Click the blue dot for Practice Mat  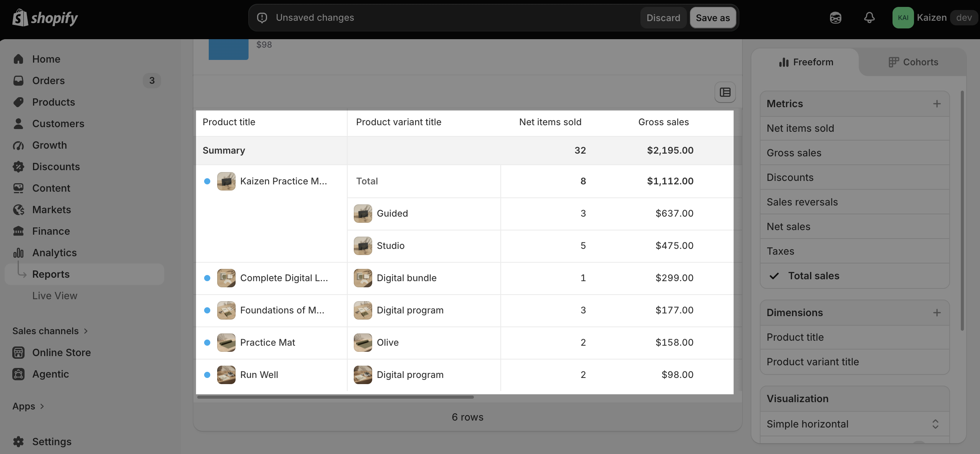pyautogui.click(x=207, y=343)
